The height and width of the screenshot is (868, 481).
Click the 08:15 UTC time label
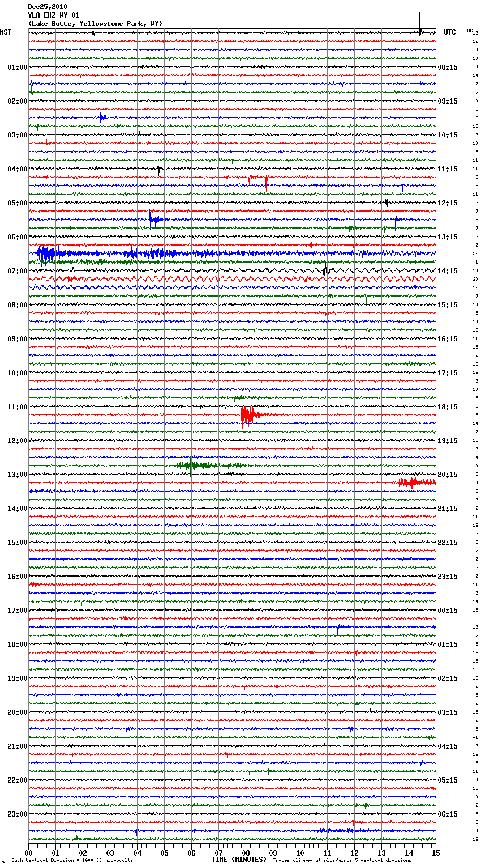448,67
